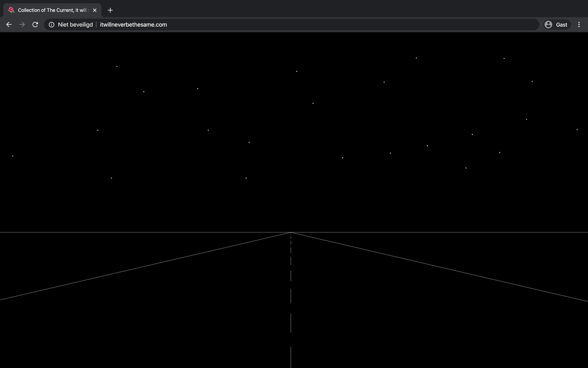The width and height of the screenshot is (588, 368).
Task: Click the bottommost dash of the road centerline
Action: click(x=291, y=357)
